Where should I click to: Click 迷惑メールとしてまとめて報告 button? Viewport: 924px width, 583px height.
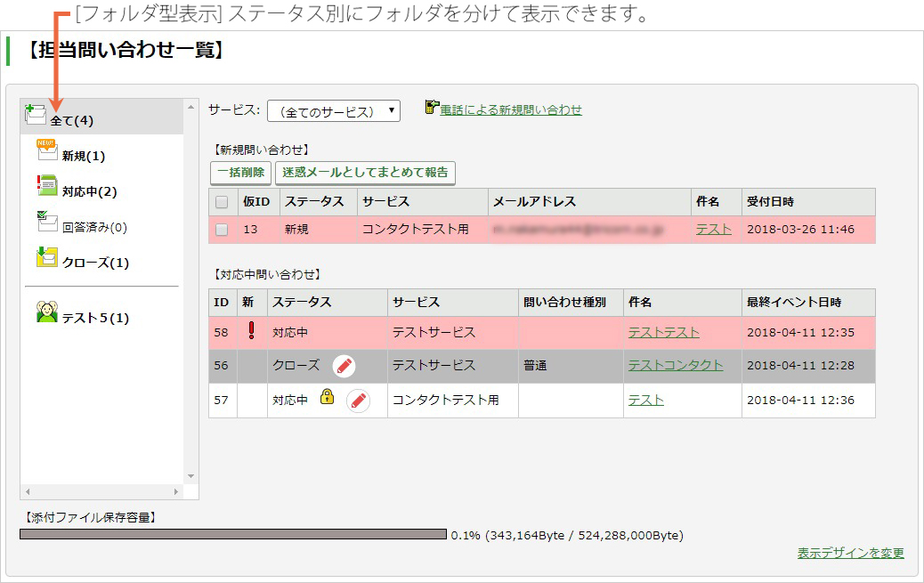pos(365,173)
